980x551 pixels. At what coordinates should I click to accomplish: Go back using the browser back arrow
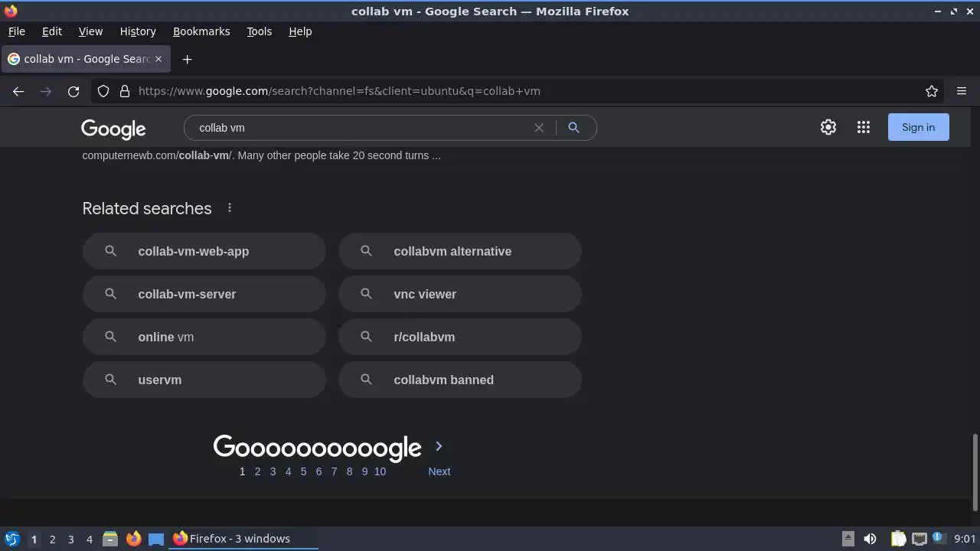pos(18,91)
